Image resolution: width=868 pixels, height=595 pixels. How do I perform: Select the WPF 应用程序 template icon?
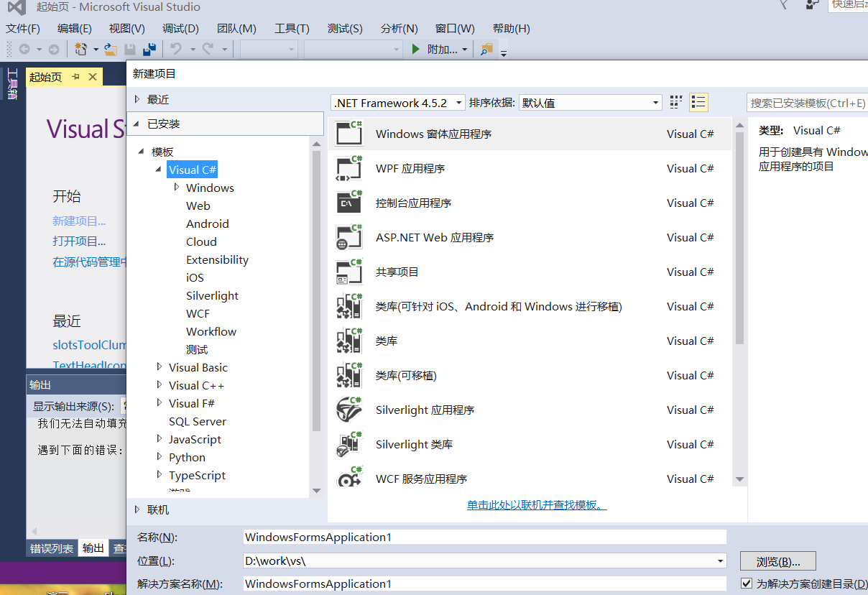coord(350,168)
